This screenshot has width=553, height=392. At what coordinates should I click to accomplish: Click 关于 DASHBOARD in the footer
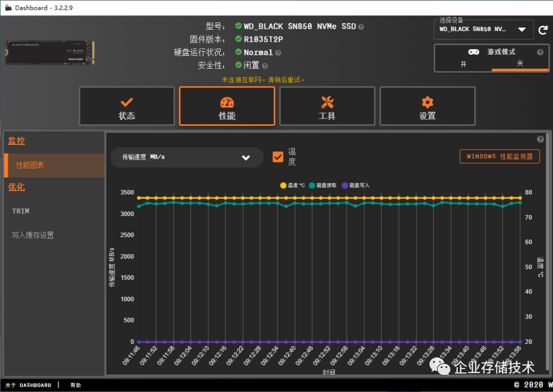point(28,385)
